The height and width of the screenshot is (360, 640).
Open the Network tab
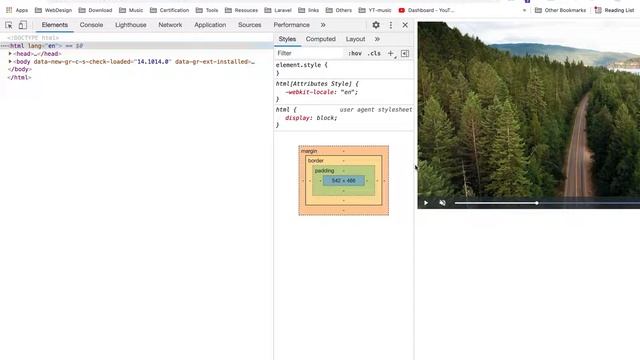tap(170, 25)
